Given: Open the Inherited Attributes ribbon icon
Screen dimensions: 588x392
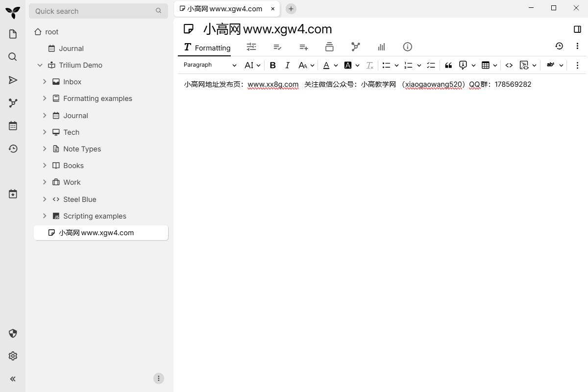Looking at the screenshot, I should coord(303,47).
